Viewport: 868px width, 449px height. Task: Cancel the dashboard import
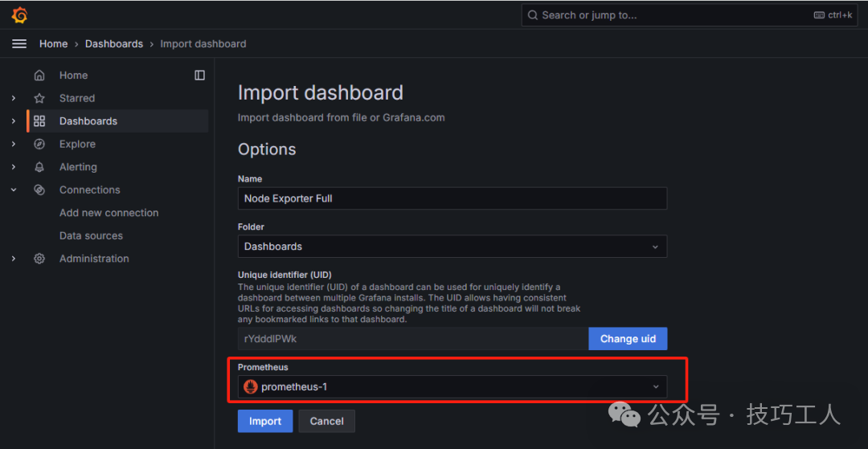(x=326, y=421)
